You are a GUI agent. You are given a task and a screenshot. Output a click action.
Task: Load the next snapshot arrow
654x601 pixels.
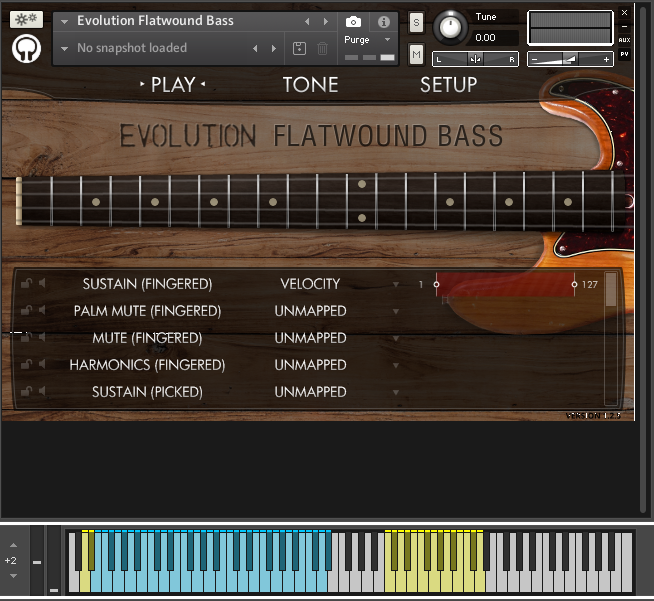[274, 48]
